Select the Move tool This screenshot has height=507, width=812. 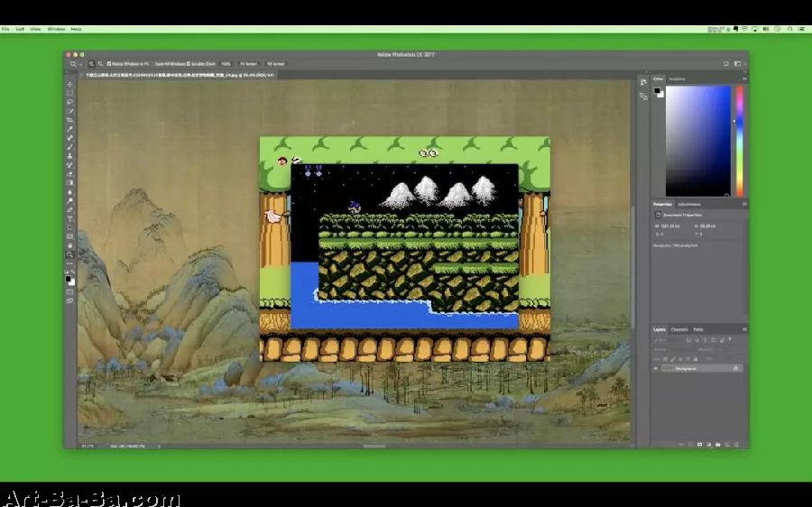pos(69,84)
